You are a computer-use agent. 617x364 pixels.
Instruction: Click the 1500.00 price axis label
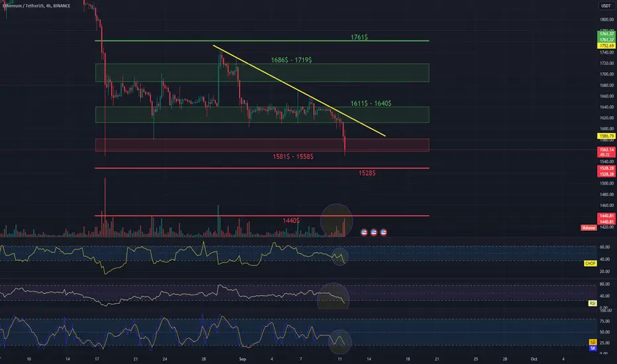(x=606, y=183)
